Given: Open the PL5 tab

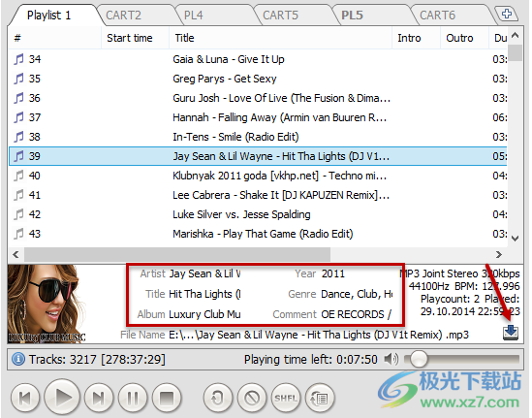Looking at the screenshot, I should click(352, 16).
